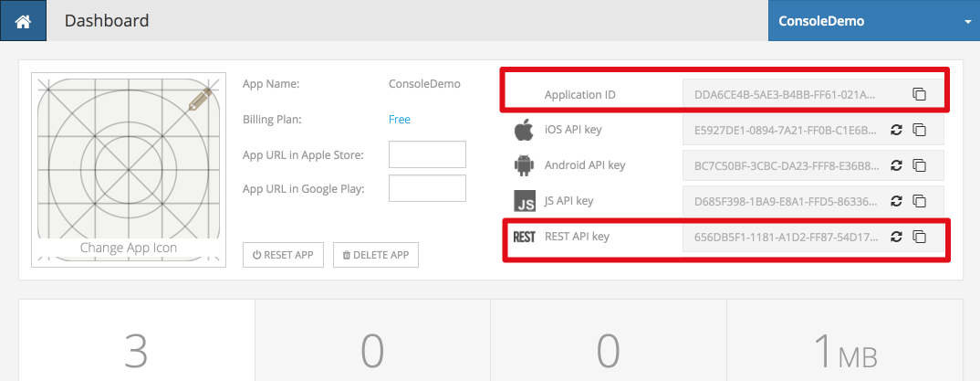This screenshot has width=980, height=381.
Task: Click the DELETE APP button
Action: 376,255
